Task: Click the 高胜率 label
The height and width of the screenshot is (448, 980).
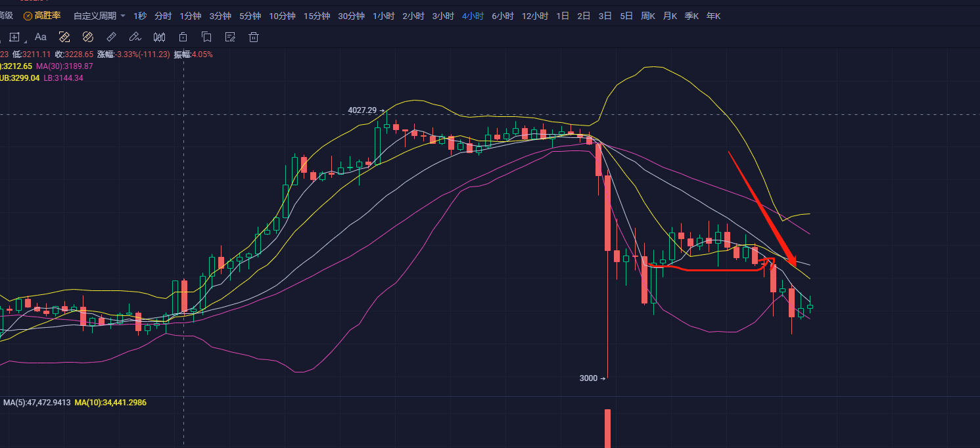Action: [x=47, y=15]
